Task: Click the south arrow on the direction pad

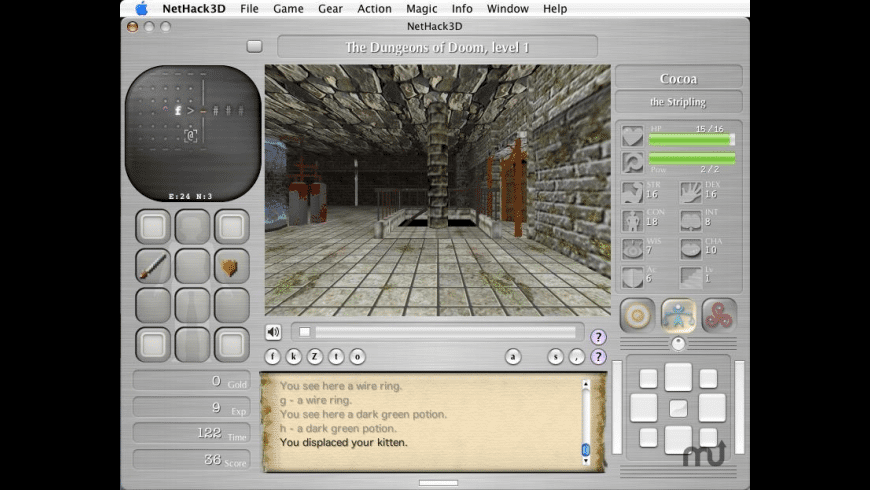Action: [x=678, y=439]
